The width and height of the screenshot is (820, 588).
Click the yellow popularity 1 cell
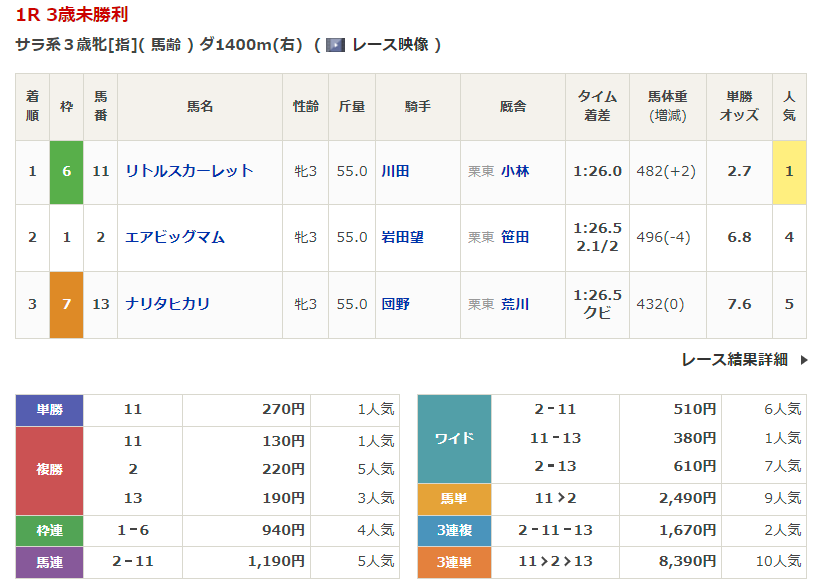789,171
